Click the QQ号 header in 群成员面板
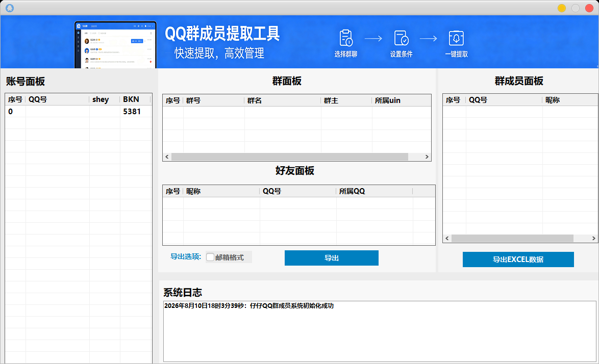This screenshot has width=599, height=364. click(504, 100)
